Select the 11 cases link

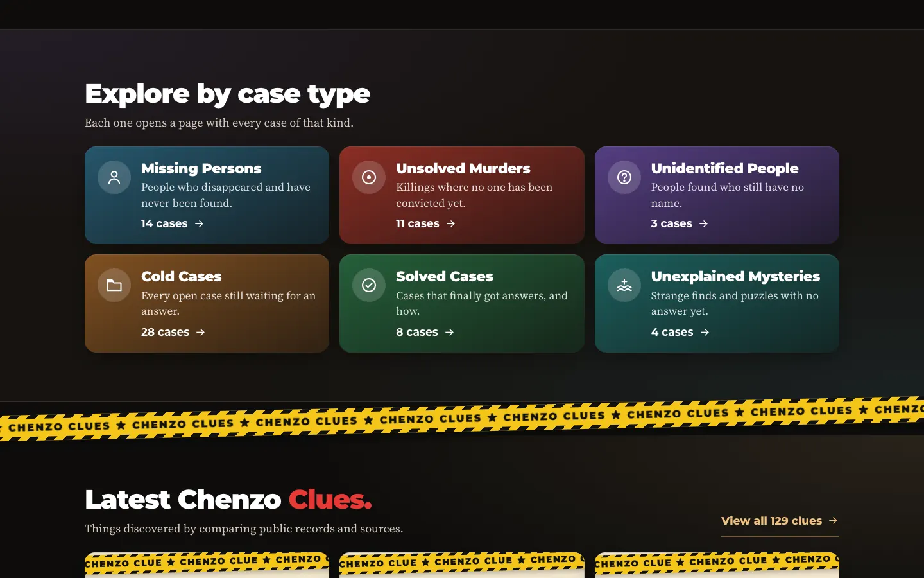tap(426, 223)
